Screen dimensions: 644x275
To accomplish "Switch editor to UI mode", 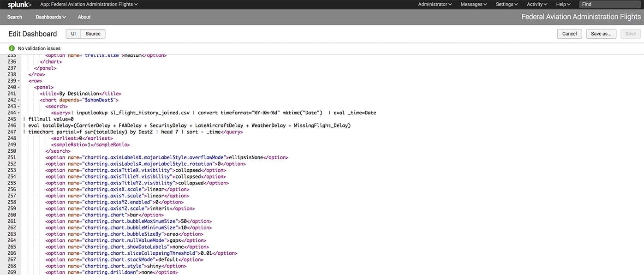I will pos(73,34).
